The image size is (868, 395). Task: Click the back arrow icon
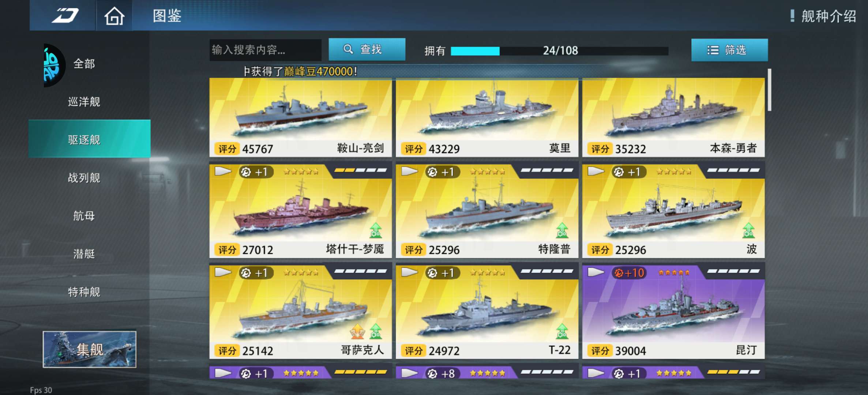coord(65,15)
